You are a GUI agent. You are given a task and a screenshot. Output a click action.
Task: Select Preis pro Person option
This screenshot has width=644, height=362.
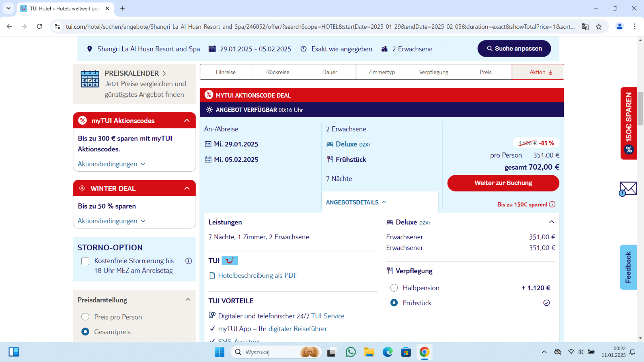click(85, 317)
